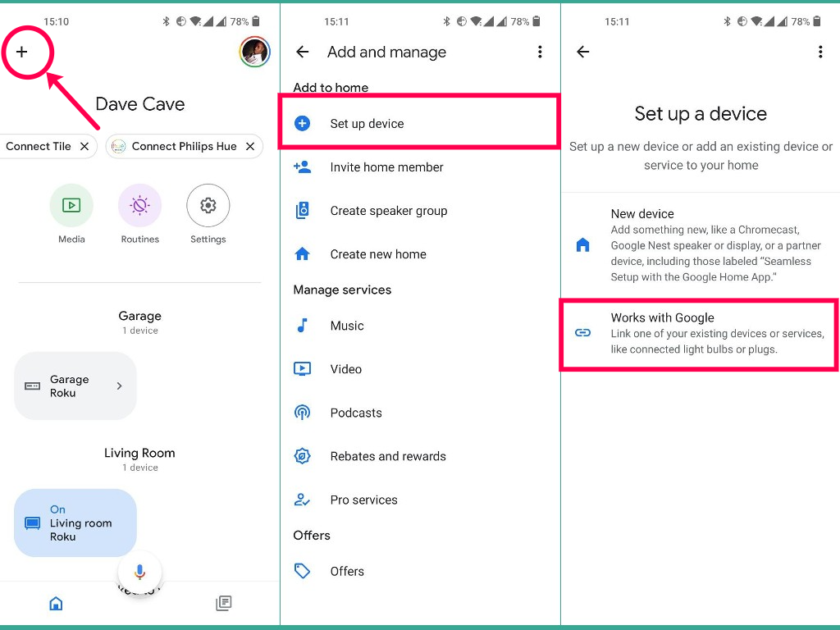Open overflow menu on Set up a device
840x630 pixels.
click(x=820, y=52)
